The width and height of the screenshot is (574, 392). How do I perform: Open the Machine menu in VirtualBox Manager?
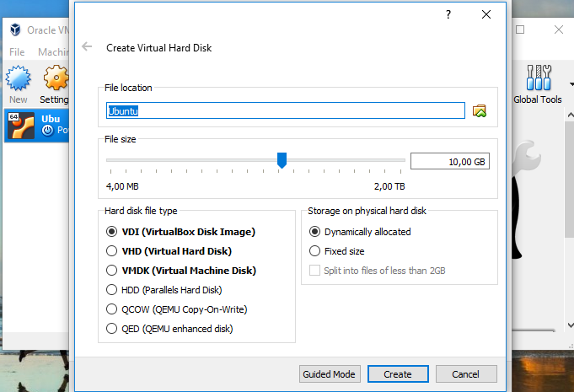click(53, 52)
